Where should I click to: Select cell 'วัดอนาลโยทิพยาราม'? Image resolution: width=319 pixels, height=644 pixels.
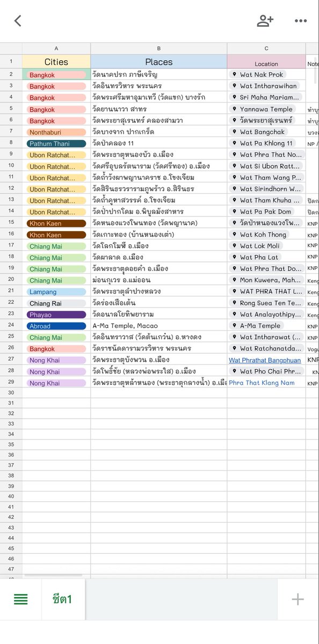coord(159,314)
